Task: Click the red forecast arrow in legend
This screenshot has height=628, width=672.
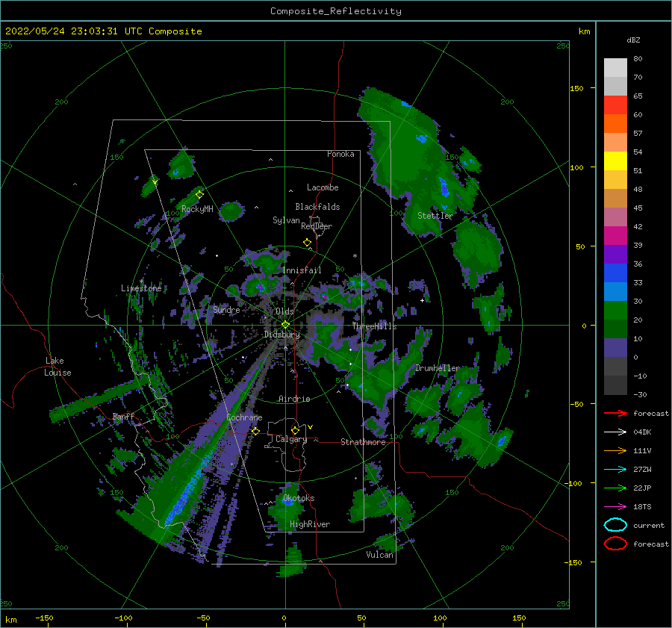Action: (615, 413)
